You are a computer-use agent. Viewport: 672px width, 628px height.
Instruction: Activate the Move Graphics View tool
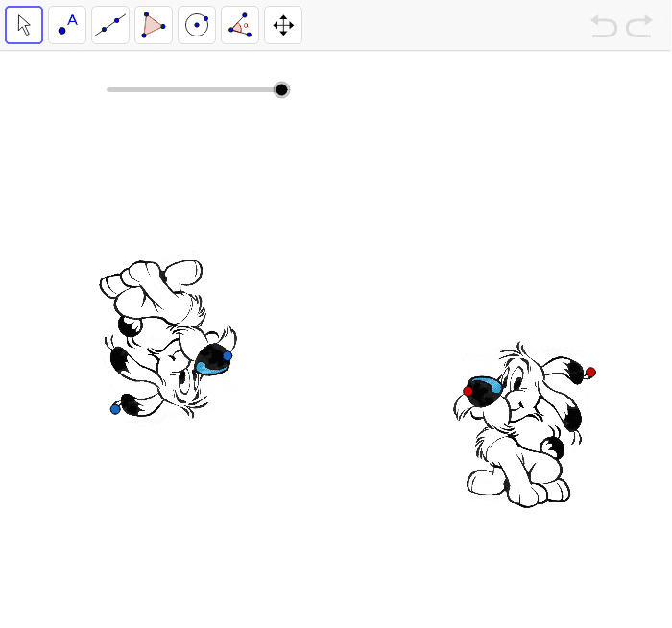point(283,25)
